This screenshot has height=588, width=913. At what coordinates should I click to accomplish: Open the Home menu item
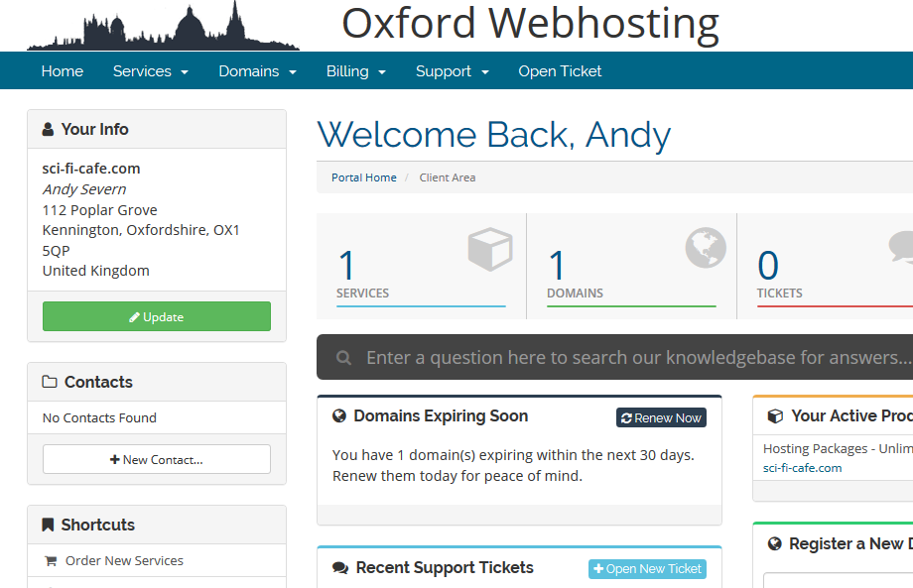point(63,71)
